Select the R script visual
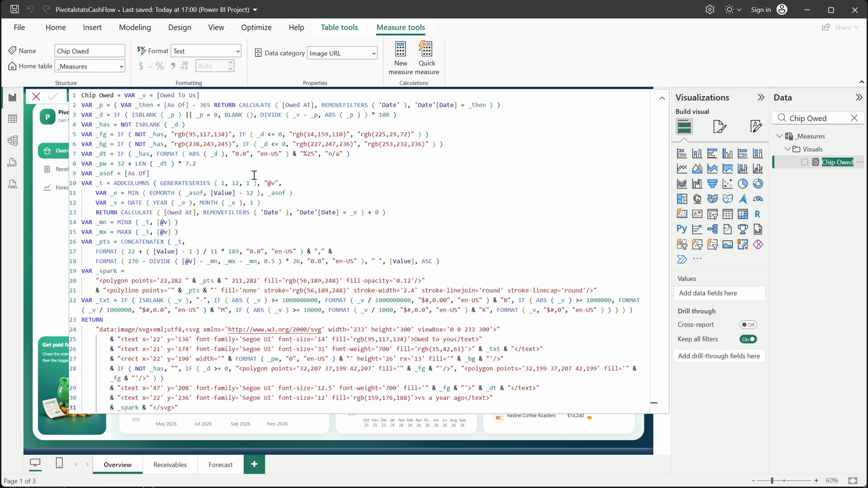Image resolution: width=868 pixels, height=488 pixels. pyautogui.click(x=758, y=214)
